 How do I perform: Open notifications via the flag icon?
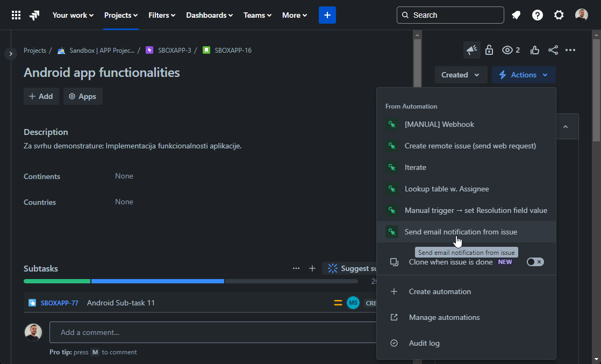click(x=516, y=15)
